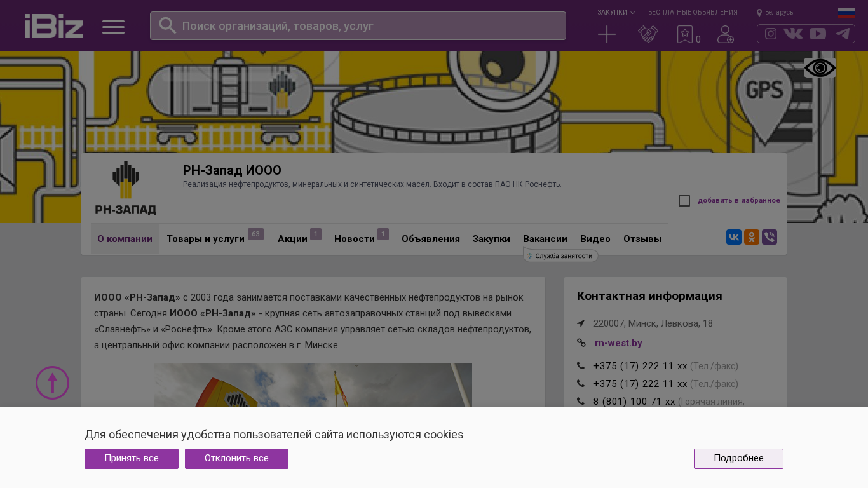Click the add user account icon
This screenshot has height=488, width=868.
click(726, 34)
